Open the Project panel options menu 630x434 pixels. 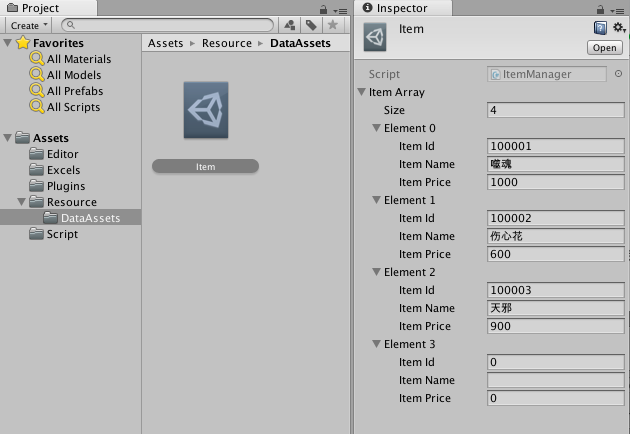pyautogui.click(x=340, y=11)
